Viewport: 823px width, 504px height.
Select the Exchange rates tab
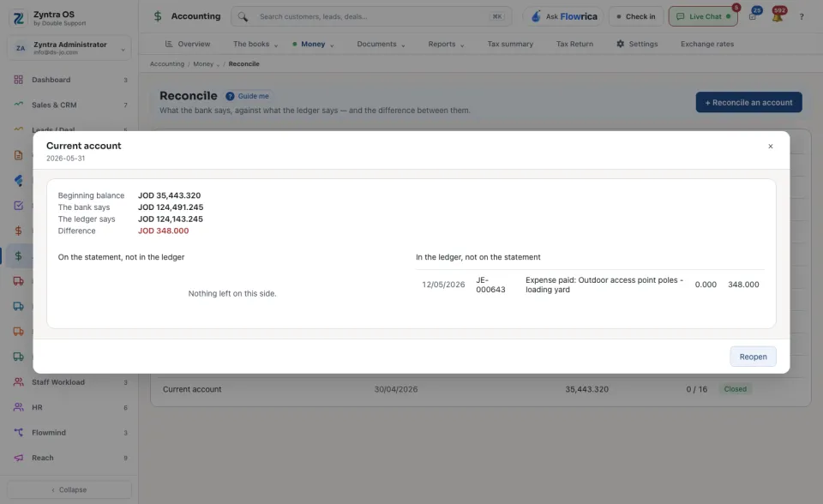pos(707,44)
